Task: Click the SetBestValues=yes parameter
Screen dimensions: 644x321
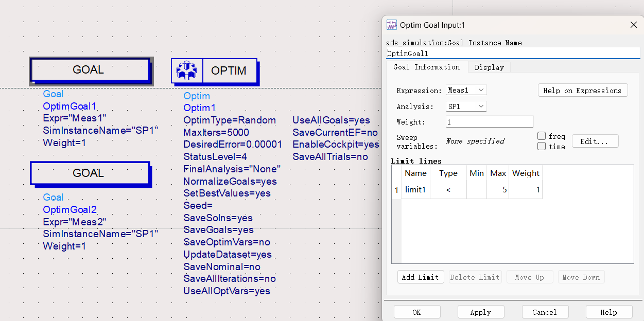Action: point(227,193)
